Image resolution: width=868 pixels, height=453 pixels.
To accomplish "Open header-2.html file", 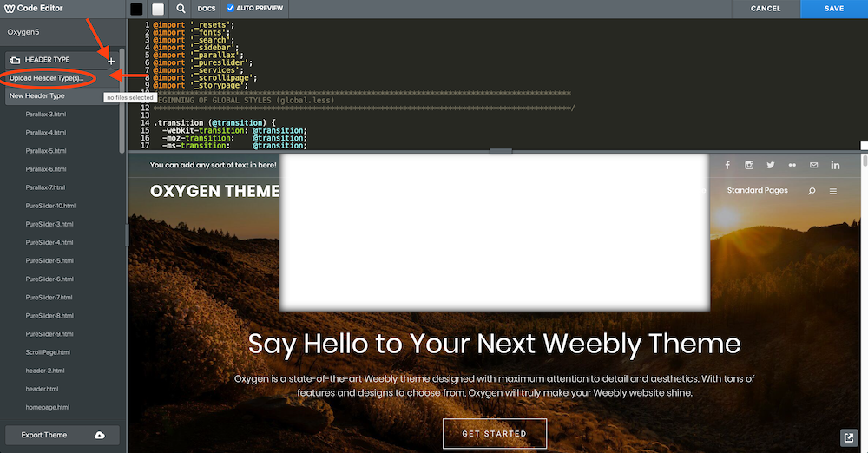I will pyautogui.click(x=45, y=370).
